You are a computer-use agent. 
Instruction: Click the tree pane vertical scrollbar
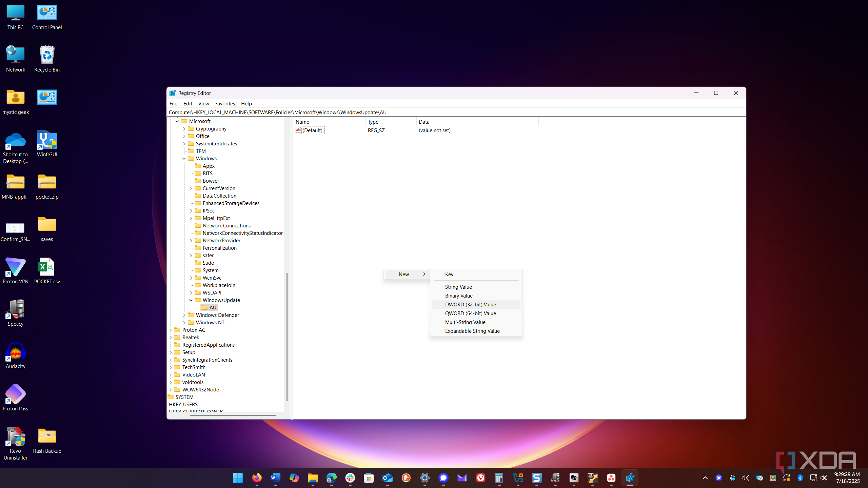pos(287,337)
